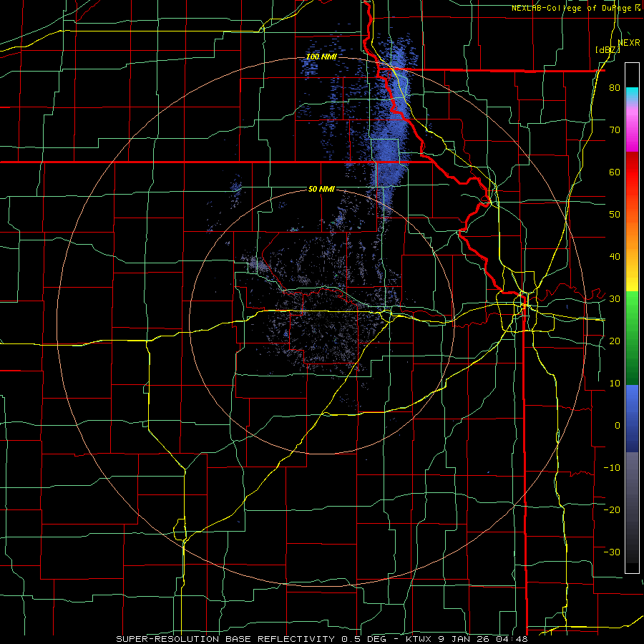Click the 50 value on the dBZ scale
The width and height of the screenshot is (644, 644).
point(615,215)
